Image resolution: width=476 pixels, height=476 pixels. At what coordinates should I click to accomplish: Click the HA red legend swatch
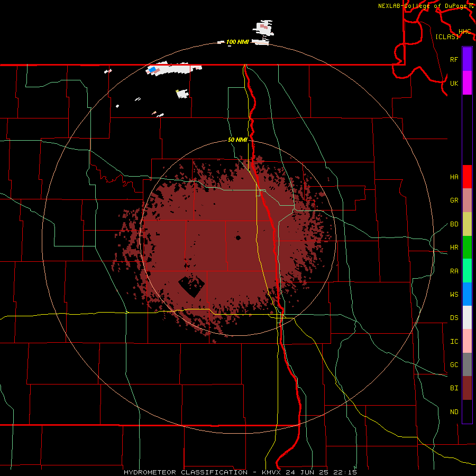(x=467, y=177)
